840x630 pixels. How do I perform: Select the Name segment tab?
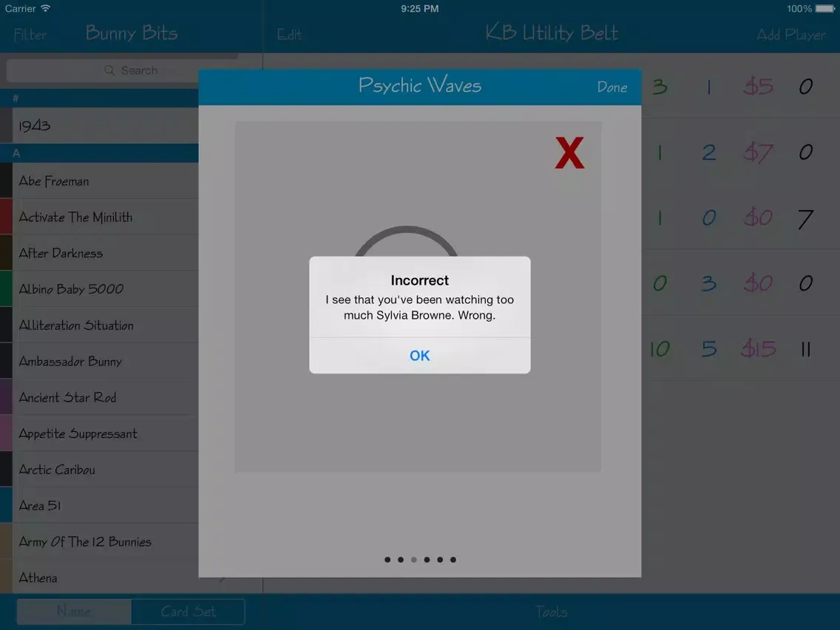[x=75, y=612]
